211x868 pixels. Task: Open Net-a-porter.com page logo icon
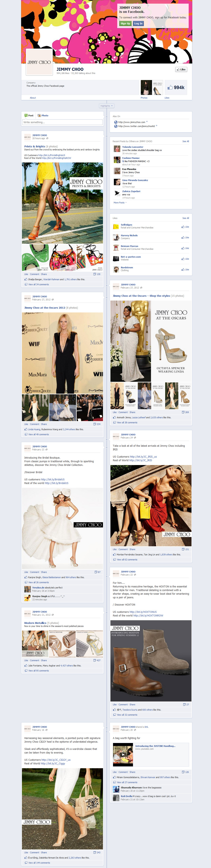(x=116, y=258)
